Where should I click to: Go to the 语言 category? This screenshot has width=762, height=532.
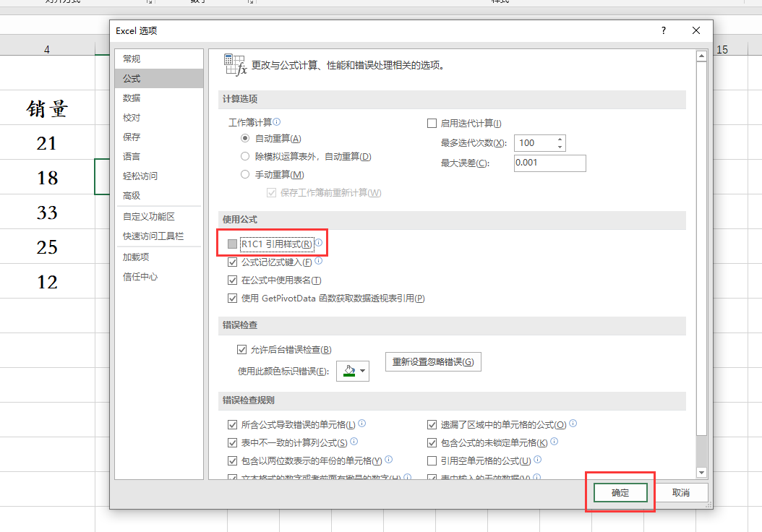coord(159,156)
